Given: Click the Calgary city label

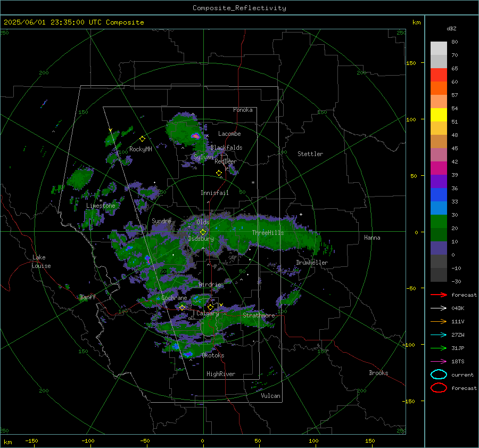Looking at the screenshot, I should [208, 313].
